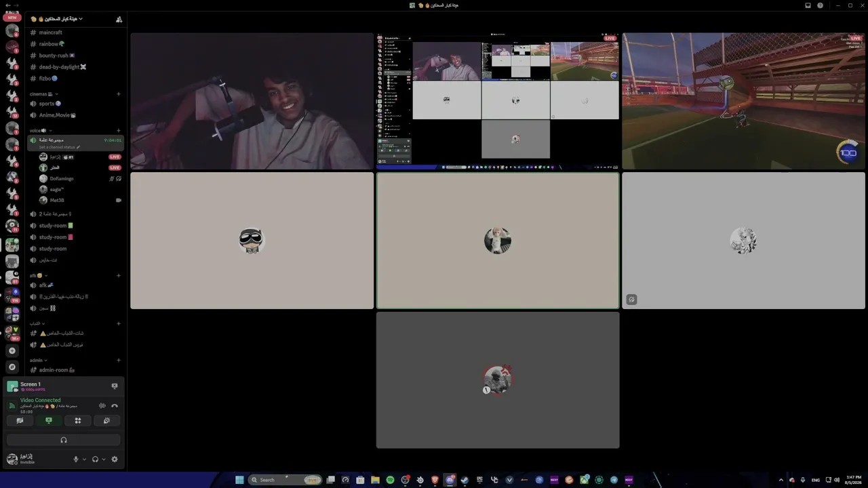This screenshot has height=488, width=868.
Task: Join the afk voice channel
Action: click(75, 285)
